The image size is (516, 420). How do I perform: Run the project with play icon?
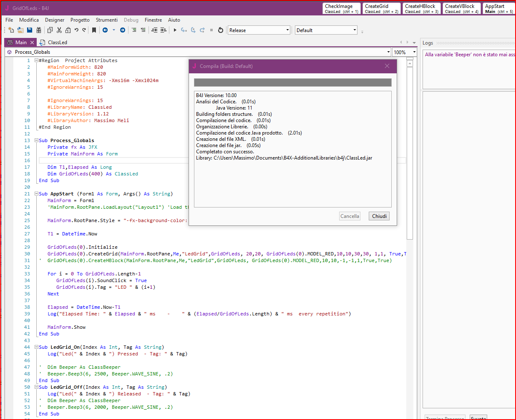(x=175, y=30)
